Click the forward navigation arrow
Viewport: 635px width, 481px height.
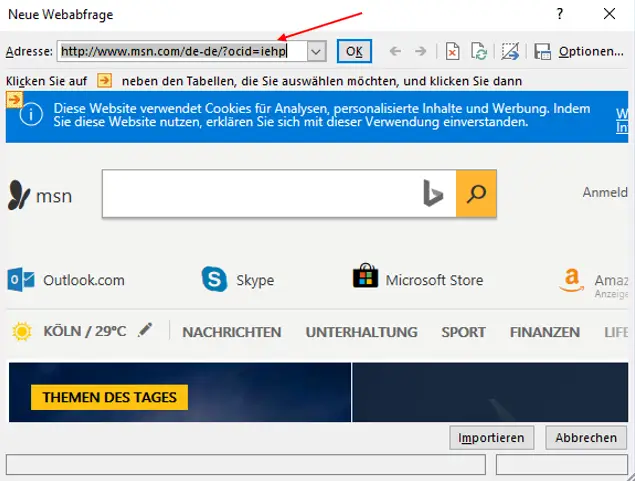point(421,51)
